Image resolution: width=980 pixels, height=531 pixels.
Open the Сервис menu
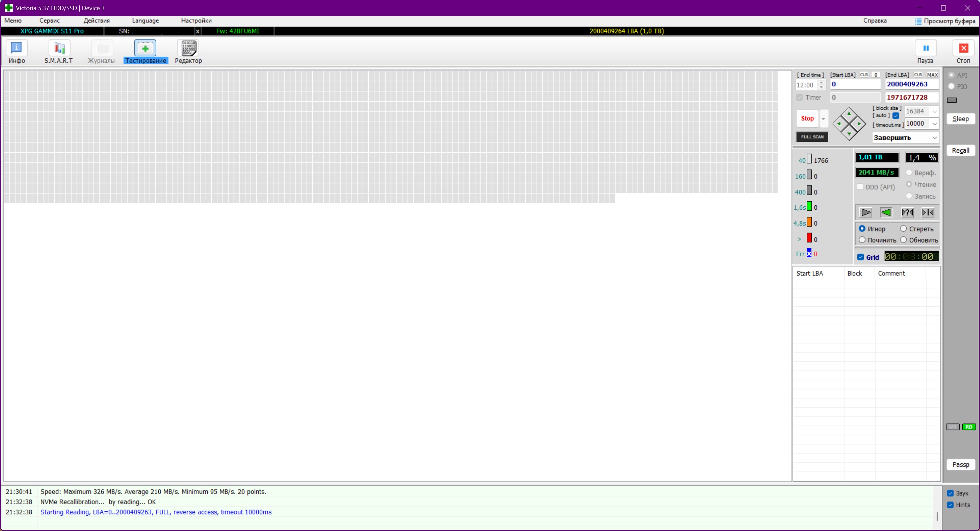(x=50, y=20)
